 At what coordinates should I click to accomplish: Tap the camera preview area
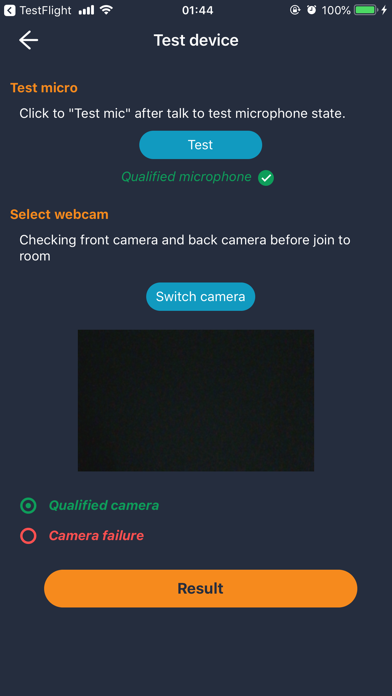196,400
